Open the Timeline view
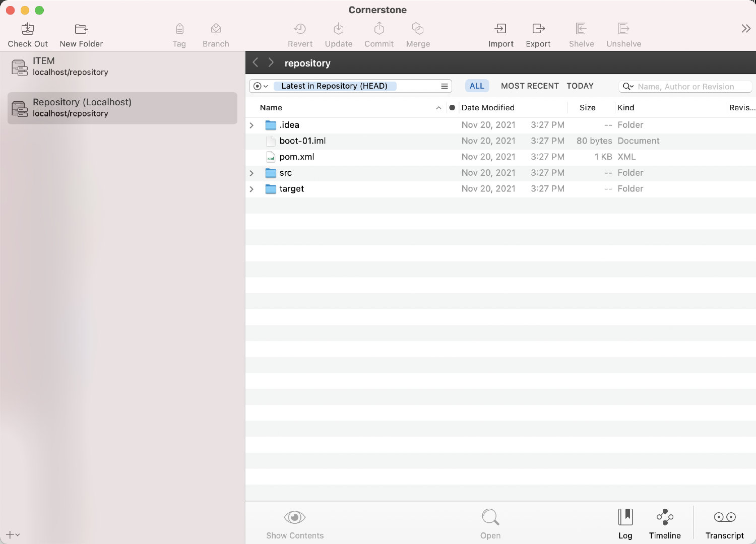756x544 pixels. pyautogui.click(x=665, y=524)
